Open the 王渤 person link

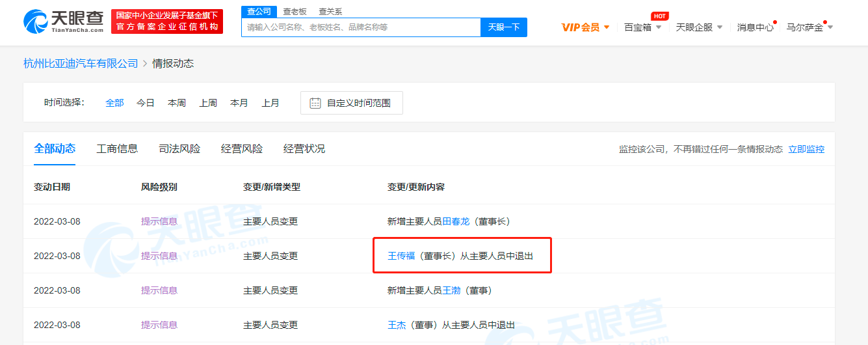(x=451, y=290)
